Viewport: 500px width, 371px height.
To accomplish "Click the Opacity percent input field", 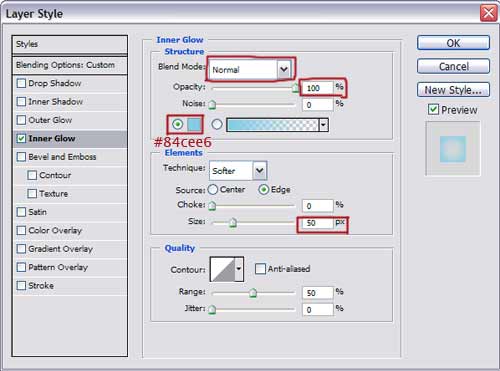I will (318, 88).
